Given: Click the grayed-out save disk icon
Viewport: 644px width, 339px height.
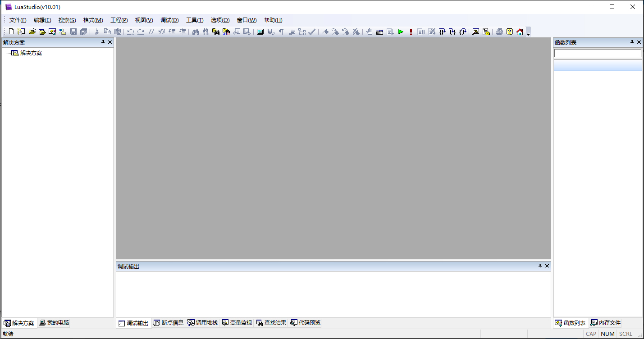Looking at the screenshot, I should 73,32.
